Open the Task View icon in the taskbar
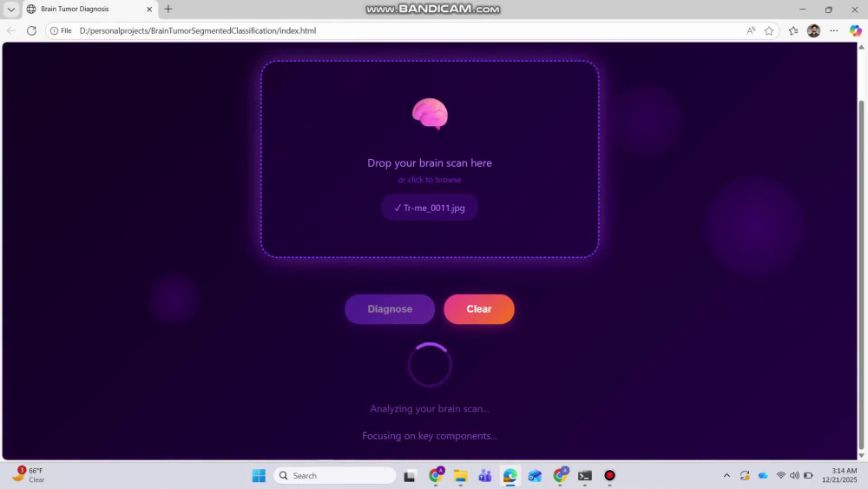Viewport: 868px width, 489px height. 410,475
